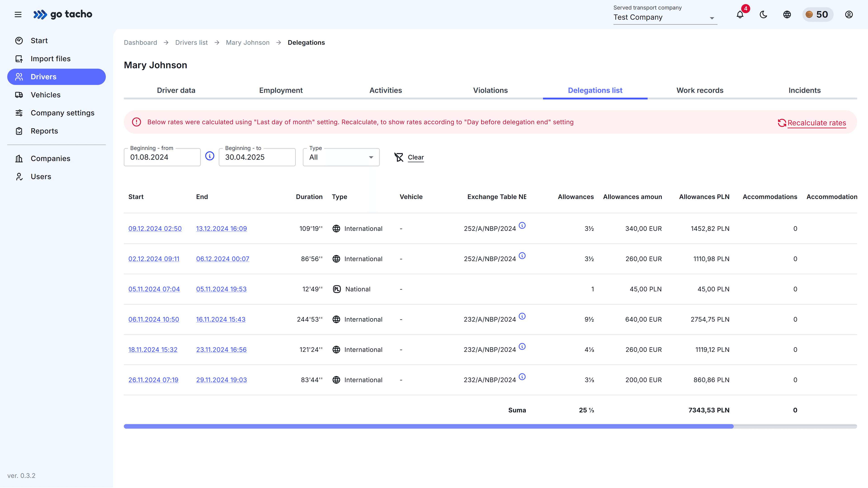Switch to Violations tab
The height and width of the screenshot is (488, 868).
[491, 91]
